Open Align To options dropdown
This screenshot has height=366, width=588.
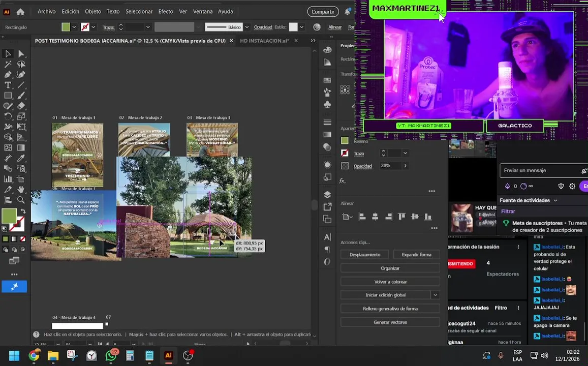[347, 217]
